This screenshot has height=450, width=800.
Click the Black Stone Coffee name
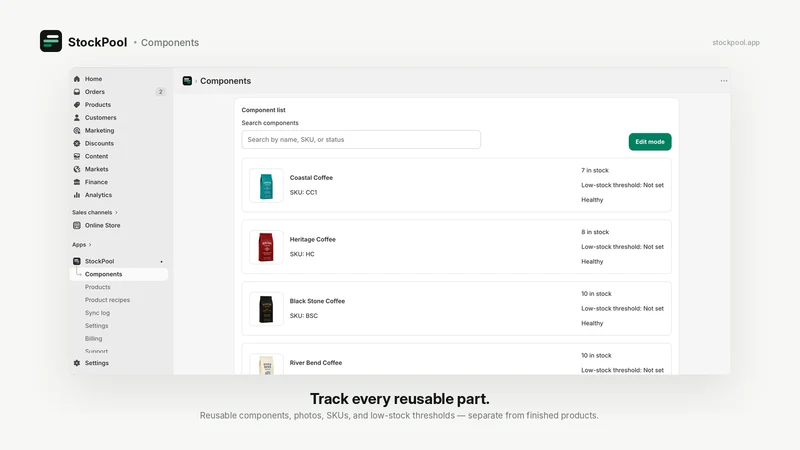pos(317,301)
